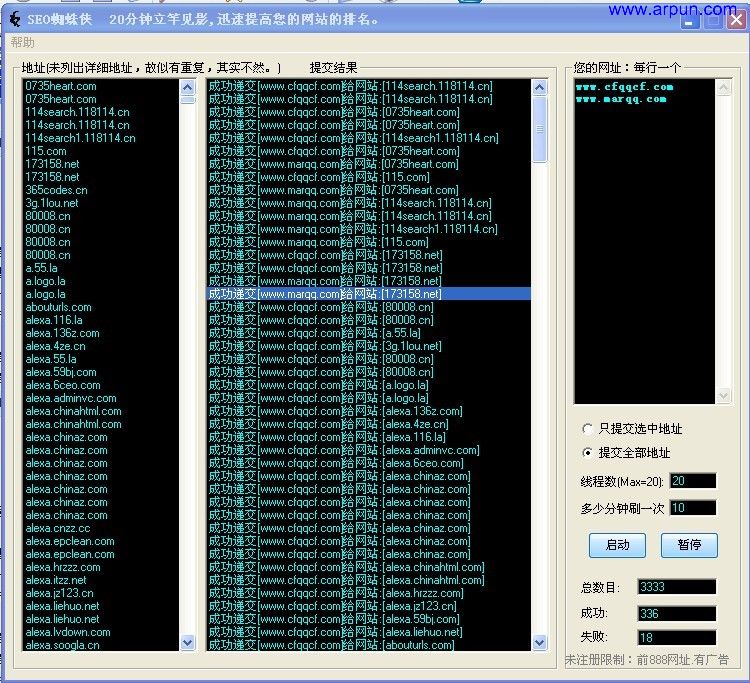Image resolution: width=750 pixels, height=683 pixels.
Task: Click the 成功 count field
Action: (677, 614)
